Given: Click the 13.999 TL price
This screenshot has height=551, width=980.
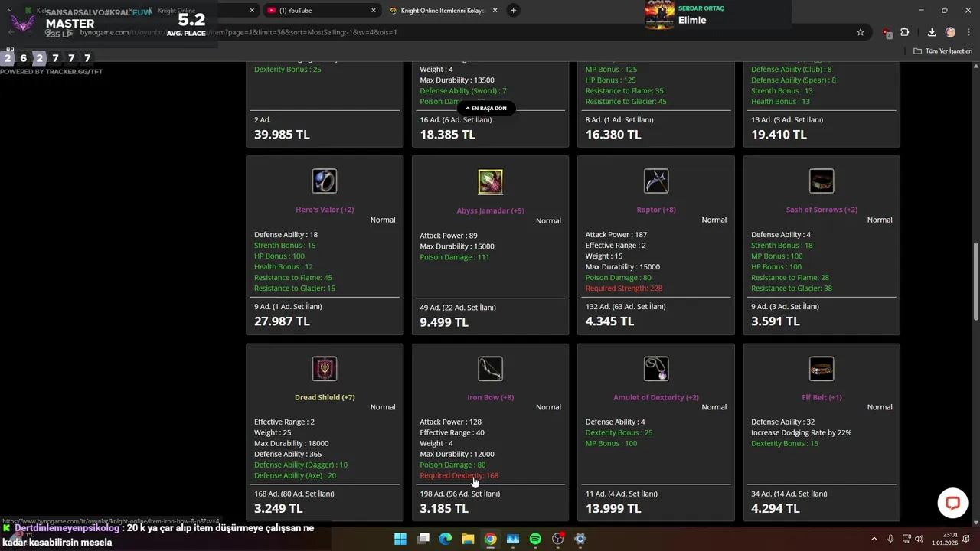Looking at the screenshot, I should 613,509.
